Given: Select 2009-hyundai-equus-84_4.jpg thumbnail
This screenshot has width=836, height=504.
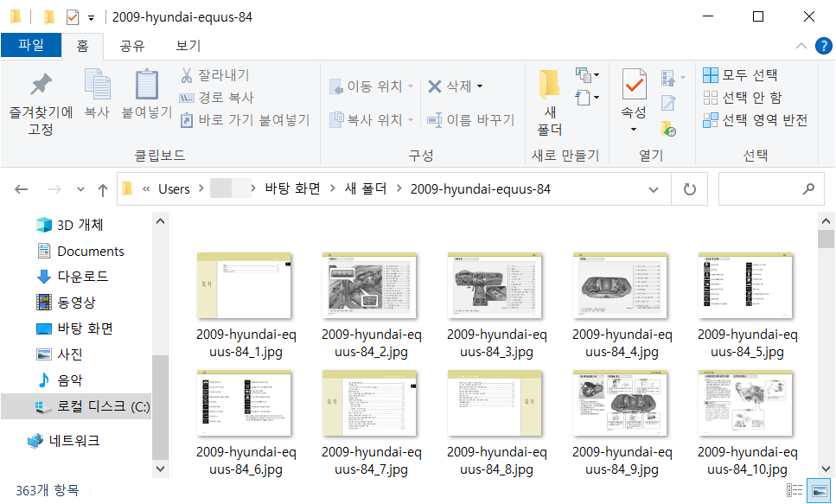Looking at the screenshot, I should [x=620, y=286].
